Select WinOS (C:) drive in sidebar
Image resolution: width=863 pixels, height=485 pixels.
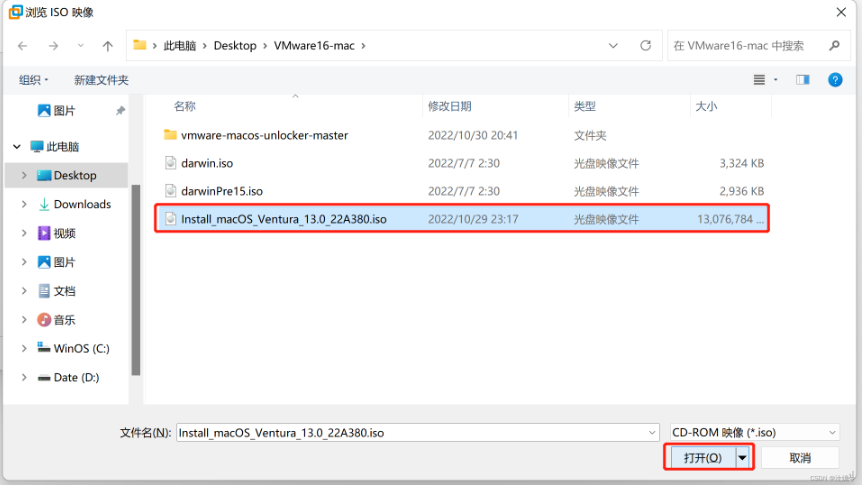pos(81,349)
